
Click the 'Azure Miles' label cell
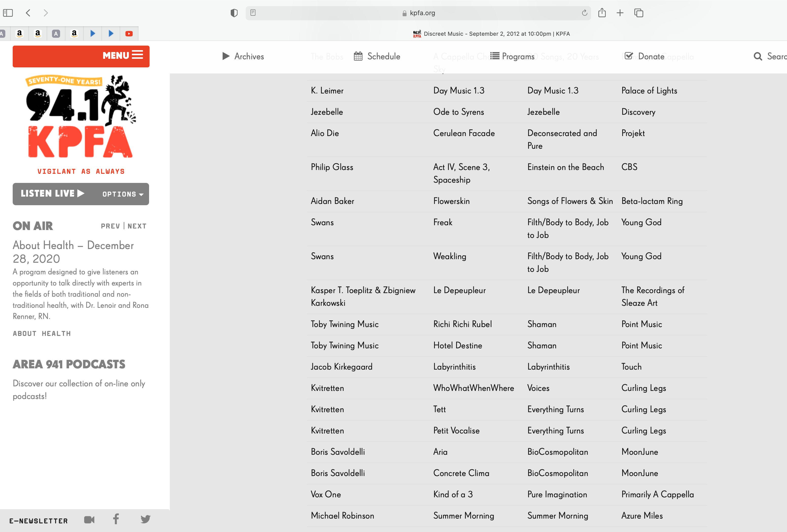(x=642, y=516)
